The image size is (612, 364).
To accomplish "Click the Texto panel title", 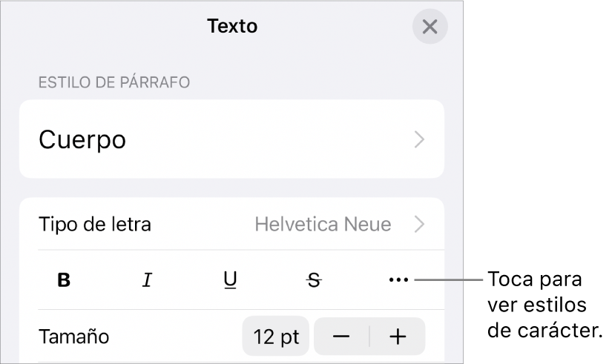I will 232,27.
